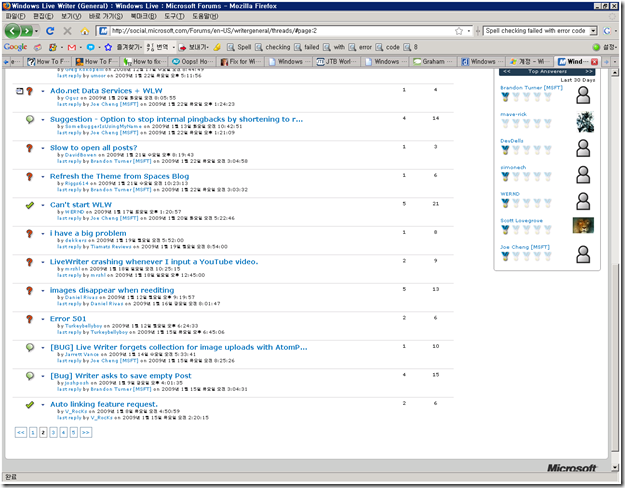Reload the page with the refresh icon
The image size is (625, 488).
click(50, 31)
